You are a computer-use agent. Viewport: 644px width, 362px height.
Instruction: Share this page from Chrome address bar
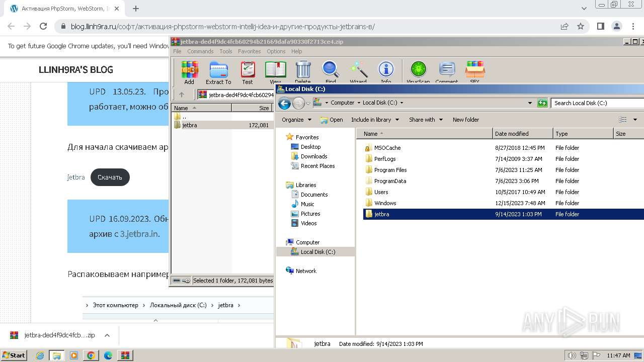click(x=565, y=26)
